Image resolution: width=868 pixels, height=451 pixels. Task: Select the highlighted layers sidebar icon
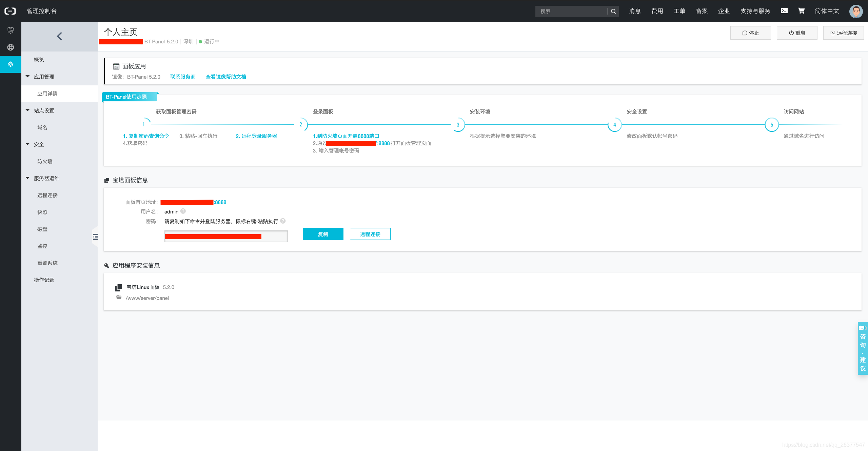click(x=11, y=64)
